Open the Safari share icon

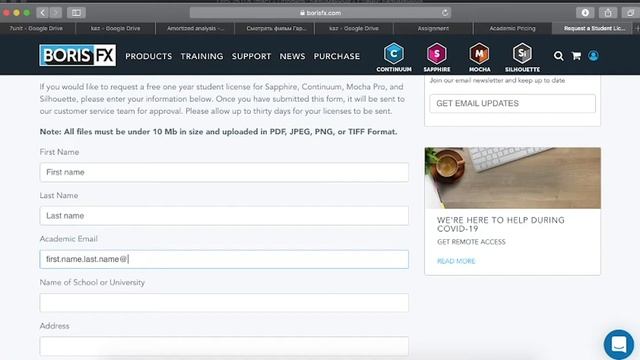[x=608, y=13]
